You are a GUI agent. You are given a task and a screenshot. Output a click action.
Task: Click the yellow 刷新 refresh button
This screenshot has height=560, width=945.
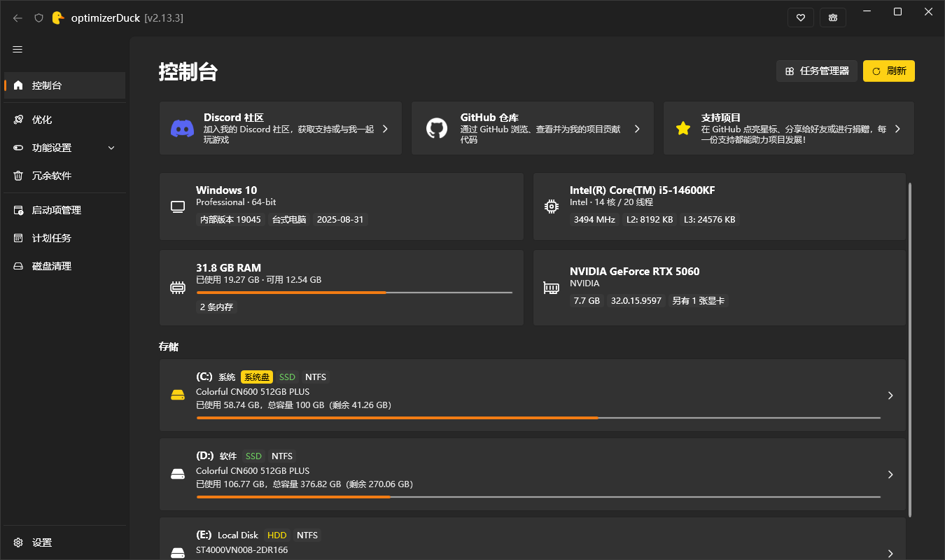pos(889,71)
